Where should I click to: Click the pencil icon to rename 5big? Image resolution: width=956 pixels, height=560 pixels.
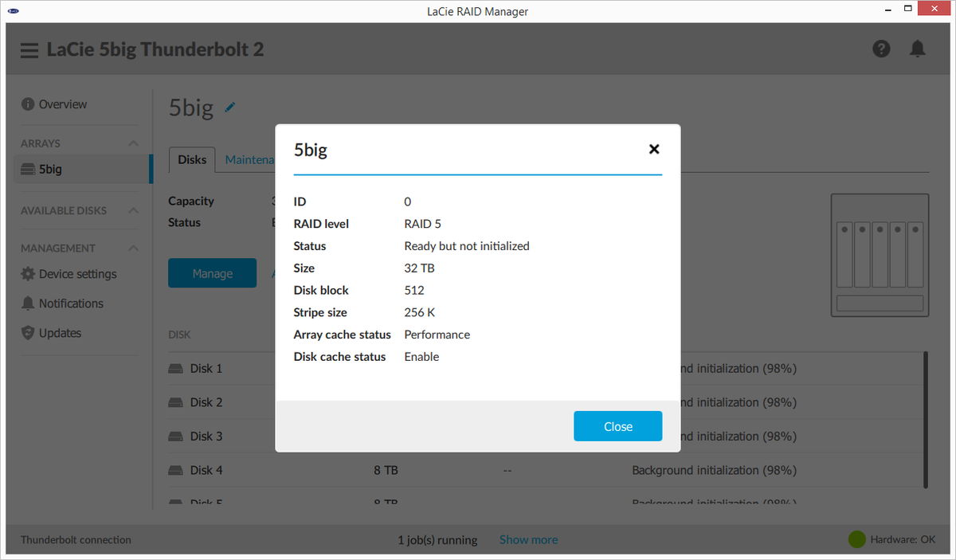pyautogui.click(x=230, y=107)
